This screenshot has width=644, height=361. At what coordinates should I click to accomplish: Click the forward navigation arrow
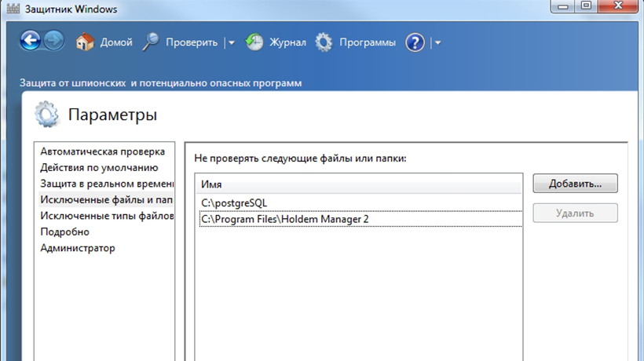click(54, 41)
